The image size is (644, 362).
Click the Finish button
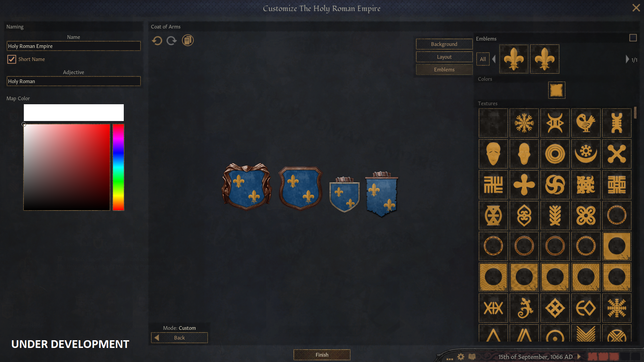(322, 355)
